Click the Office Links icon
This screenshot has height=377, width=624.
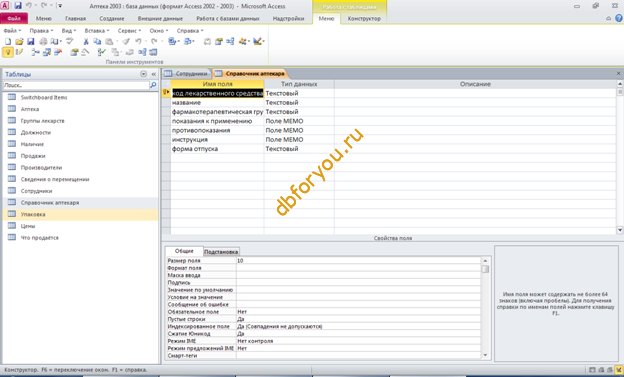click(x=172, y=41)
